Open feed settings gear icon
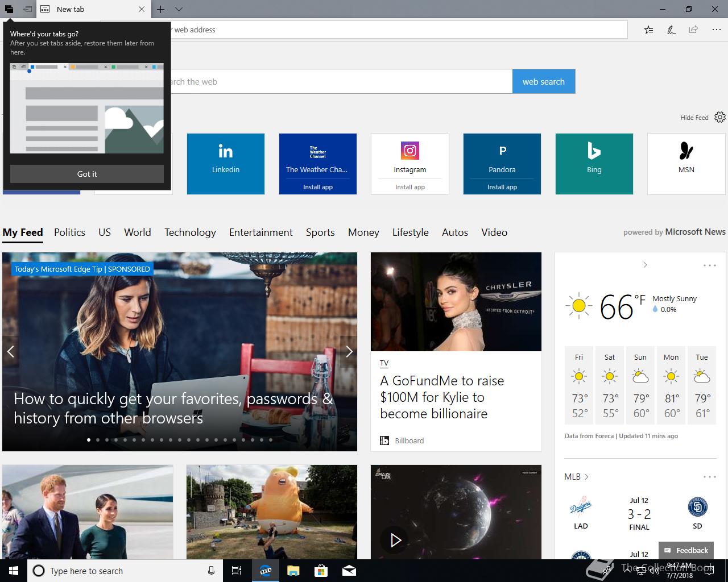728x582 pixels. pyautogui.click(x=720, y=117)
